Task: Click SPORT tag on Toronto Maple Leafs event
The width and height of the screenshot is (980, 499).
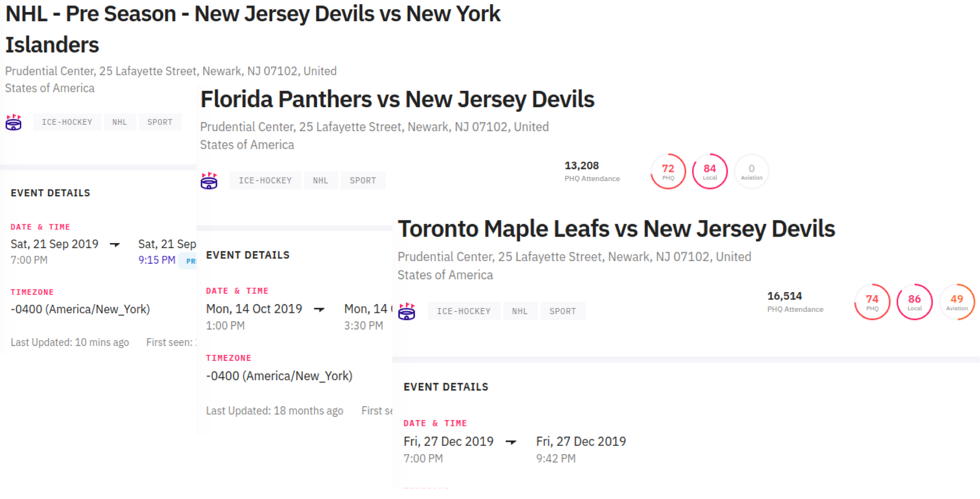Action: [x=563, y=311]
